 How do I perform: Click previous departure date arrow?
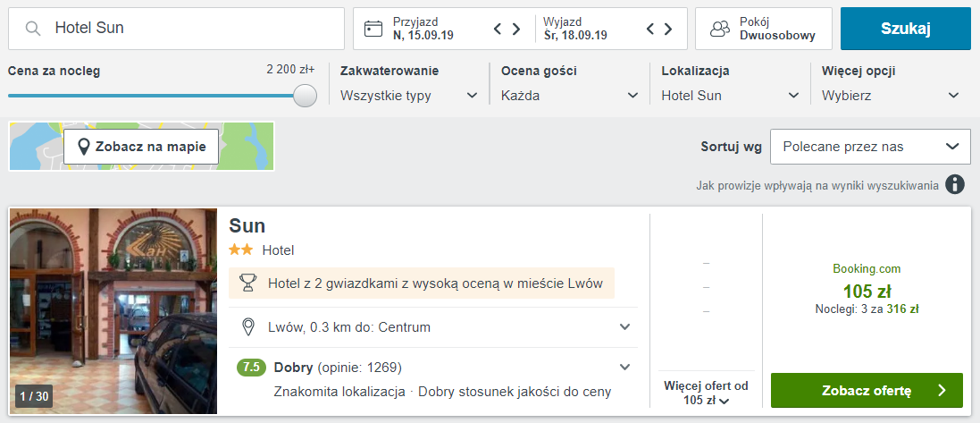(651, 29)
